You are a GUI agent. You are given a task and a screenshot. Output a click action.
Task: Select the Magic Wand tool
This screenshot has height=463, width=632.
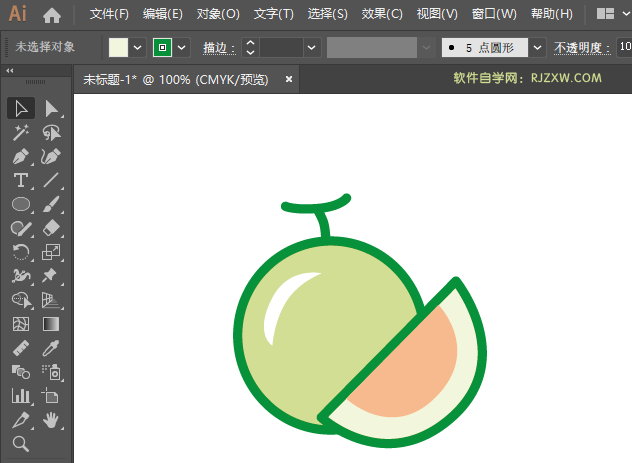[x=20, y=132]
